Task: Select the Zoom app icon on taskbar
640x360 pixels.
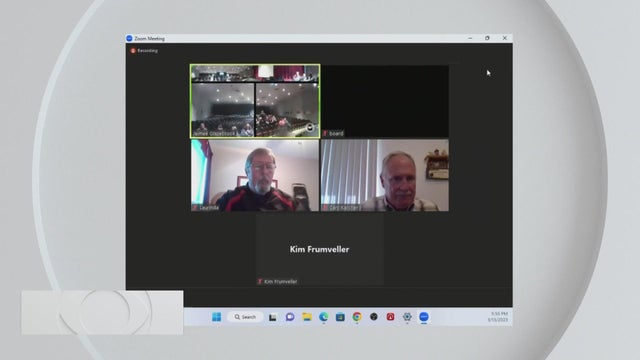Action: pos(424,317)
